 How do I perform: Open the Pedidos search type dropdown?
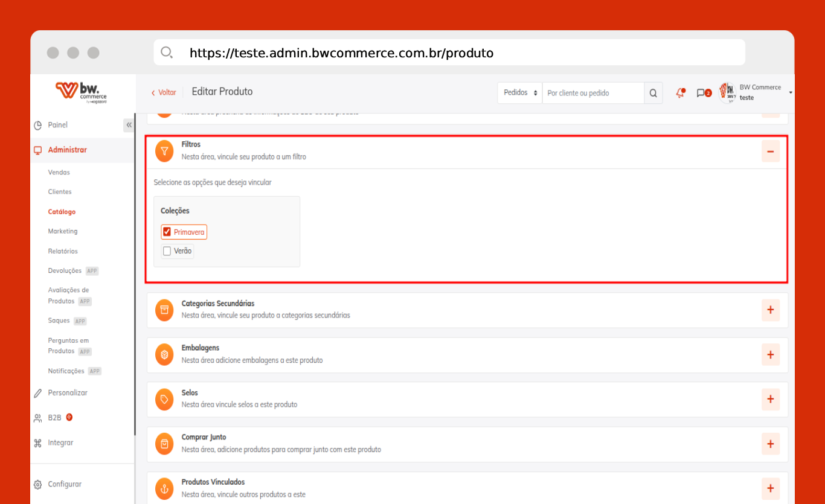coord(519,93)
